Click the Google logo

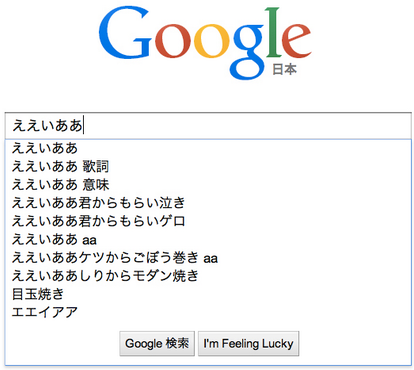[x=205, y=43]
